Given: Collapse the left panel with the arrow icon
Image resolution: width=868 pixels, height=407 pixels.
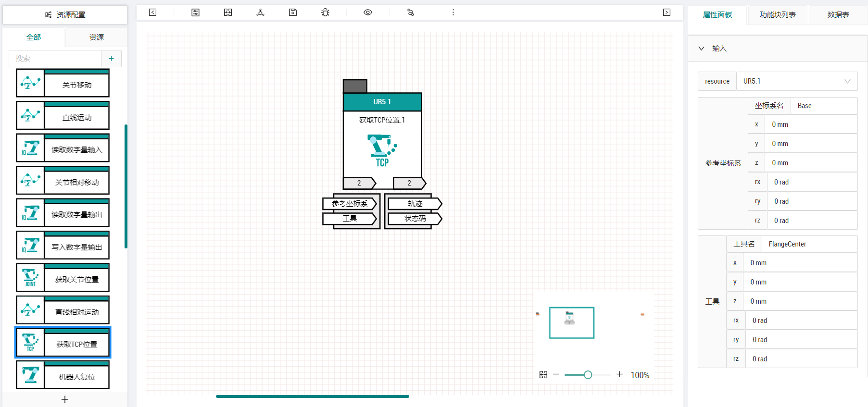Looking at the screenshot, I should point(152,12).
